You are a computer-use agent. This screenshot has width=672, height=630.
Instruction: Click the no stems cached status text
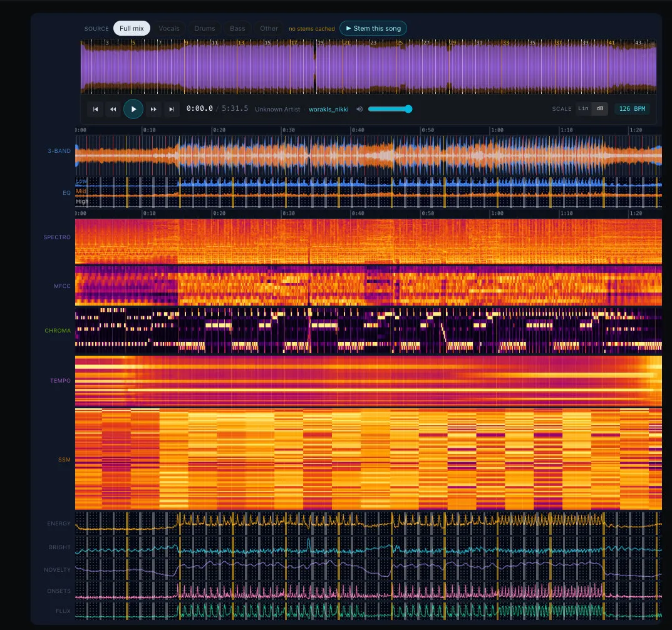click(311, 29)
